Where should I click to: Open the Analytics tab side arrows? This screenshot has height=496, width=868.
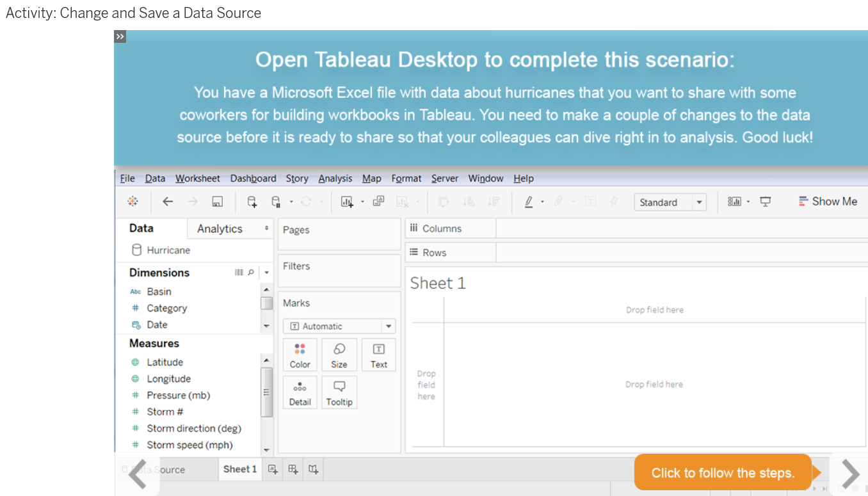(267, 228)
